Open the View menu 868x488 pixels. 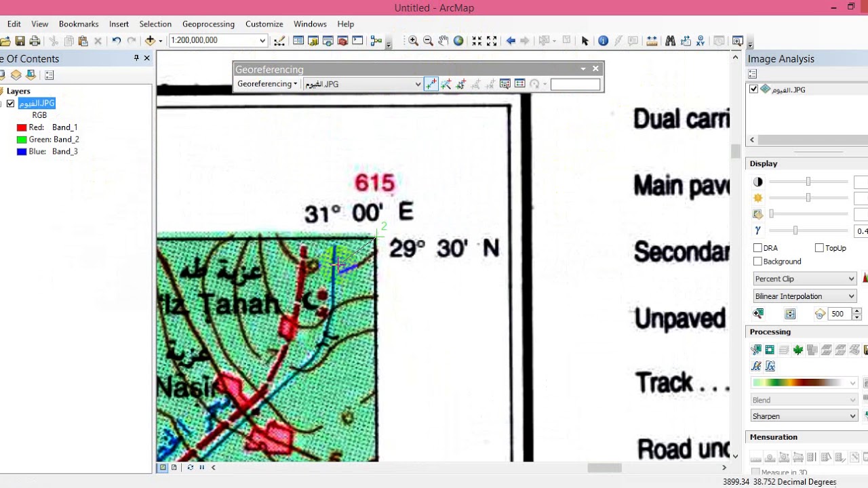tap(39, 24)
